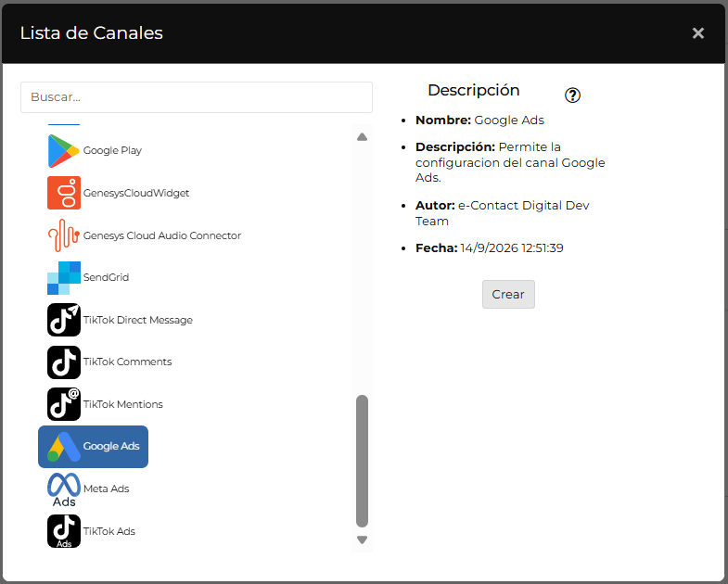Select the 'GenesysCloudWidget' label

(136, 193)
